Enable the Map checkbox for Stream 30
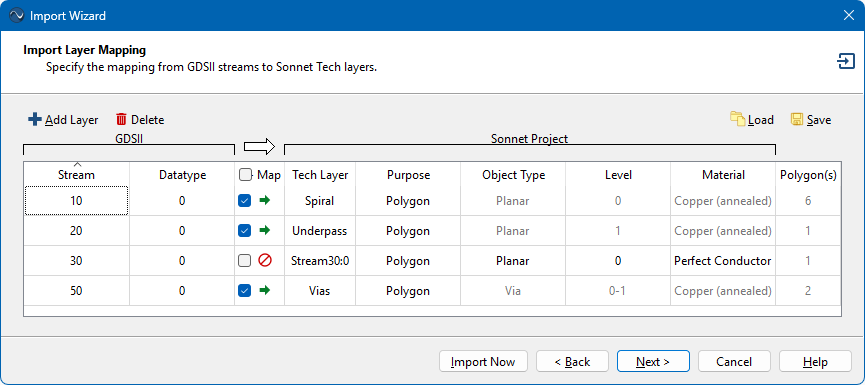 [x=244, y=261]
